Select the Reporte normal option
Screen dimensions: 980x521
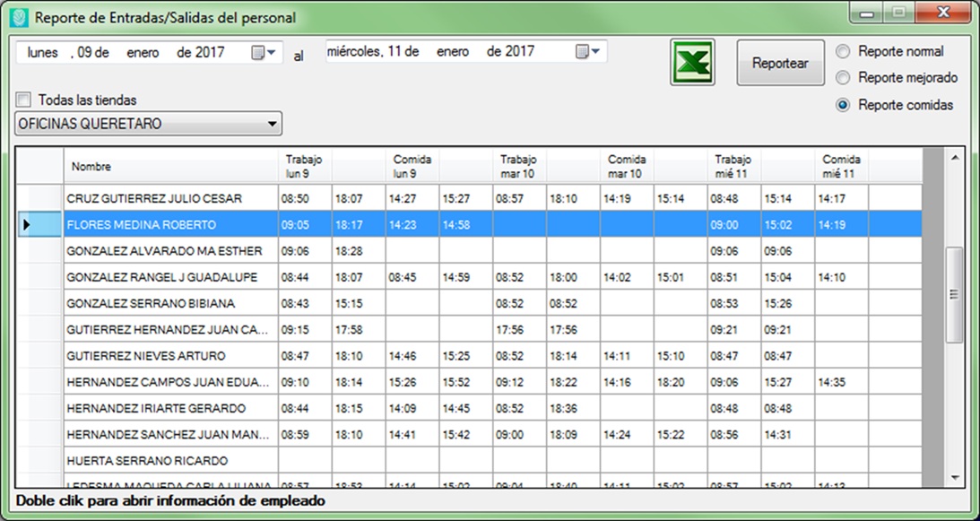click(843, 51)
